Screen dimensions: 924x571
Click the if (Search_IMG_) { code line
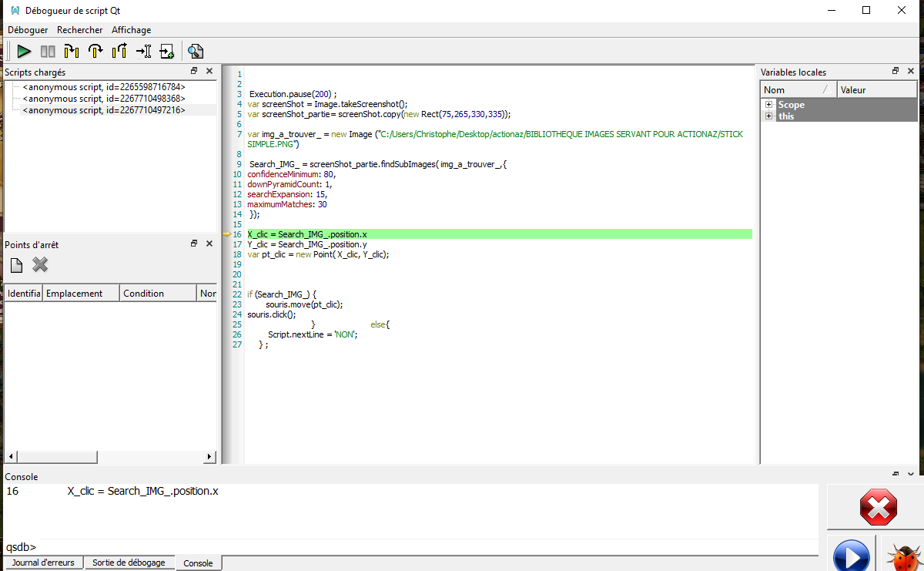point(282,294)
